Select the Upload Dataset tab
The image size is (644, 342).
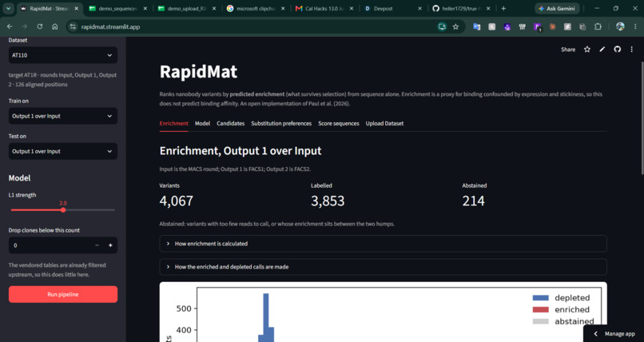click(384, 123)
